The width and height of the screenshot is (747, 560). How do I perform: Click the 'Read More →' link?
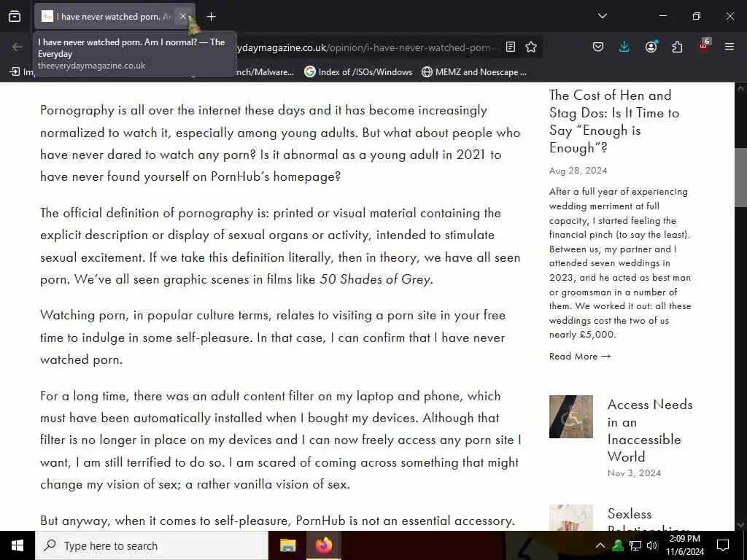point(580,356)
